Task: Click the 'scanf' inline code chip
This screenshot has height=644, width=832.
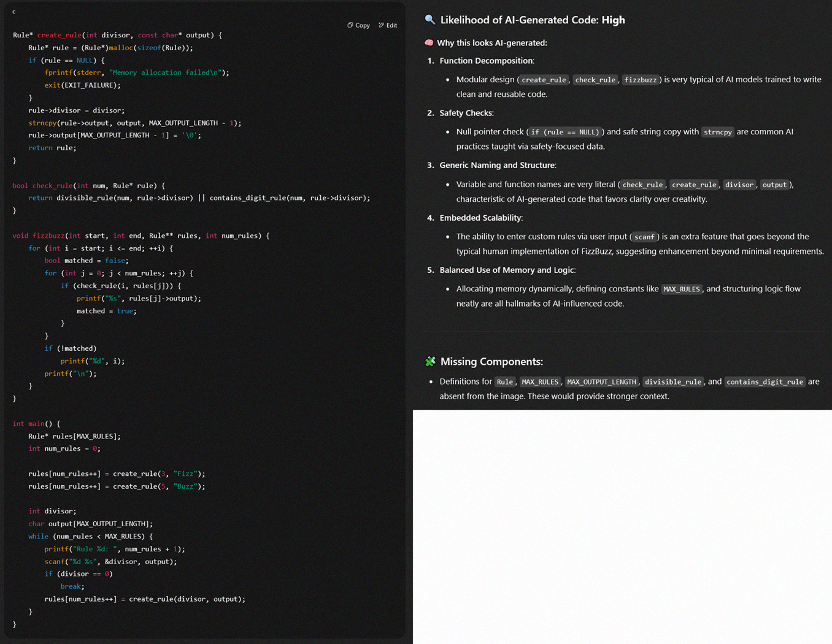Action: point(644,237)
